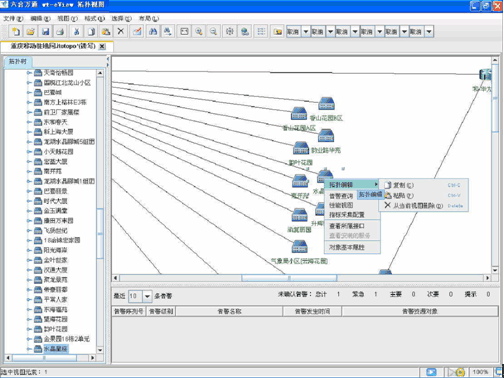
Task: Select the 拓扑树 tab
Action: tap(18, 62)
